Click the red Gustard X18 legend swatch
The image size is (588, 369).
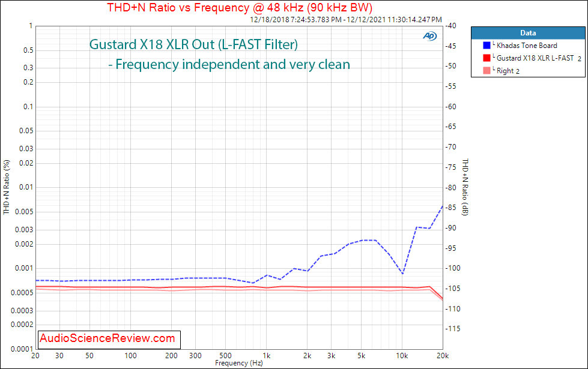(486, 58)
